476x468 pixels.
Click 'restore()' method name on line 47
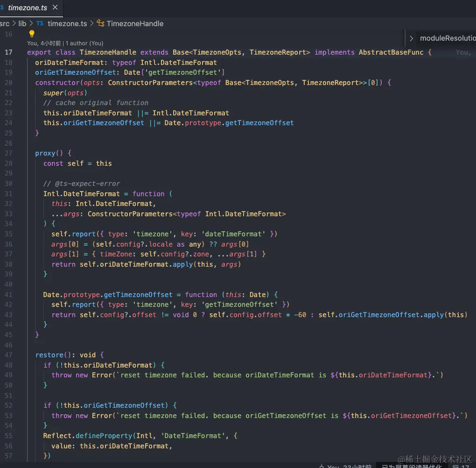pos(53,355)
